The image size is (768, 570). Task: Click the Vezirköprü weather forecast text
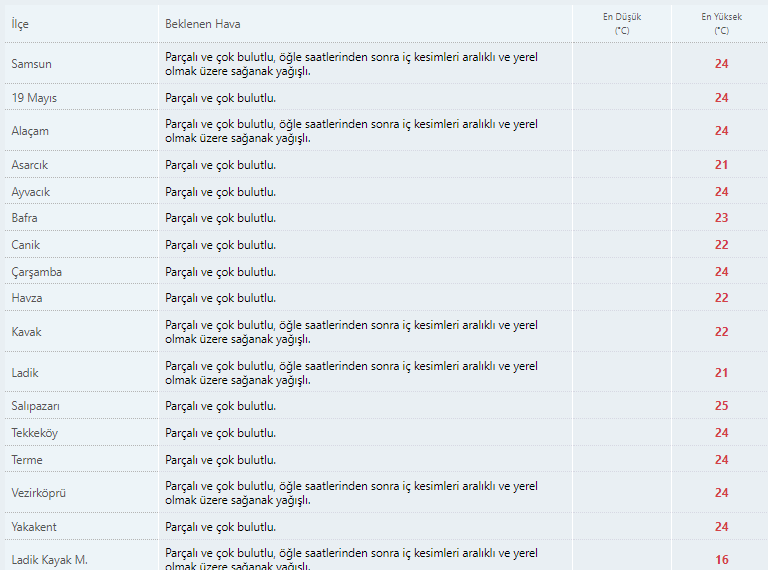click(351, 493)
